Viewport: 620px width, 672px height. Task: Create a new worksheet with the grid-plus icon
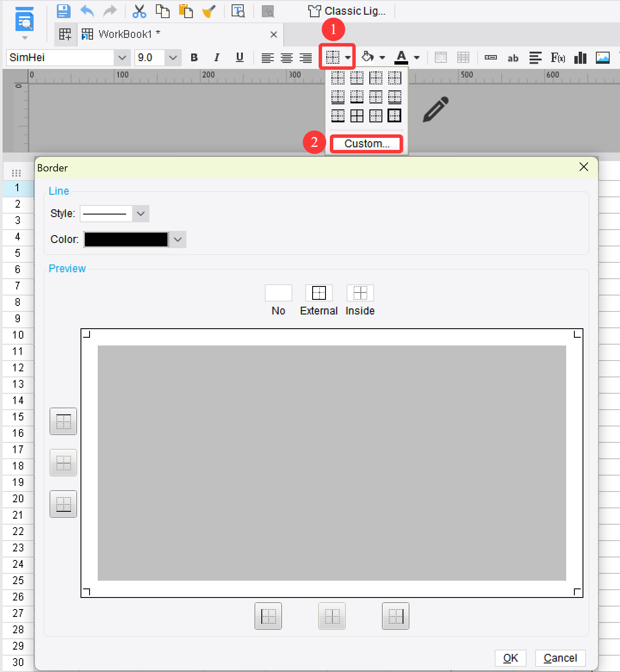pos(65,34)
